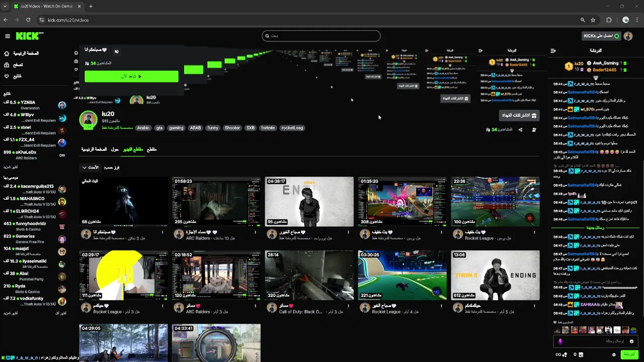Image resolution: width=644 pixels, height=362 pixels.
Task: Open the user profile avatar at top right
Action: [x=628, y=36]
